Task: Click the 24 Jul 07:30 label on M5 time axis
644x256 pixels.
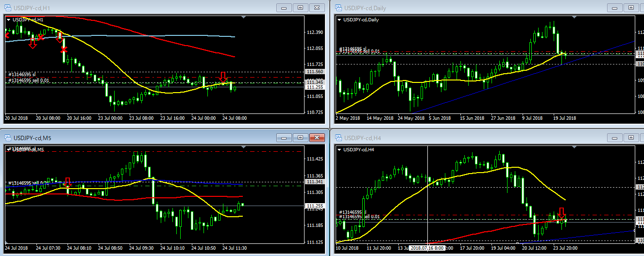Action: (49, 248)
